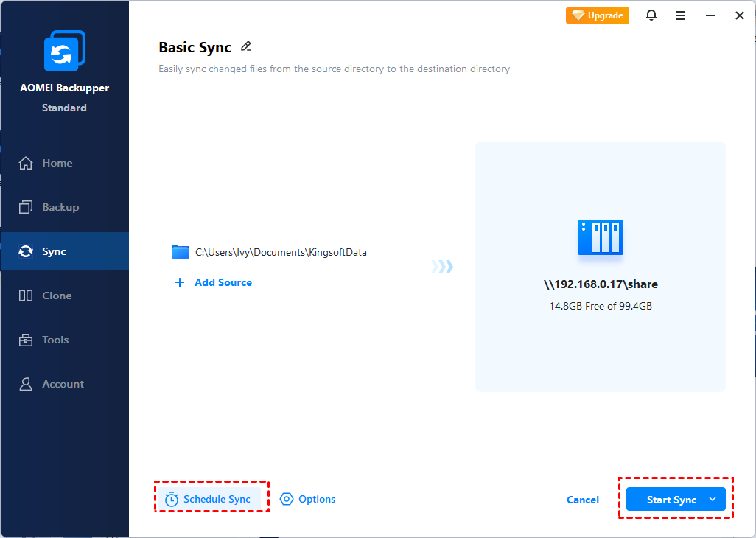Viewport: 756px width, 538px height.
Task: Minimize the AOMEI Backupper window
Action: tap(710, 16)
